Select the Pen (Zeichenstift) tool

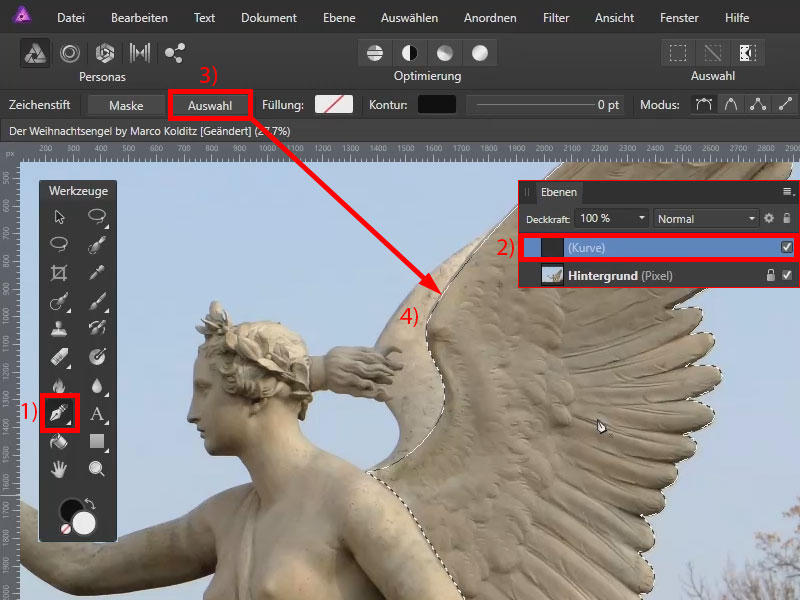(x=59, y=413)
